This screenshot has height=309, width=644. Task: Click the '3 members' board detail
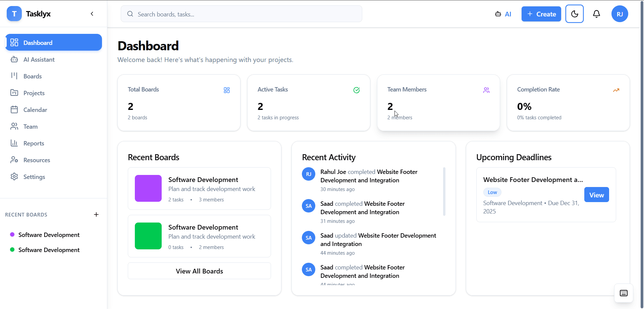tap(211, 200)
